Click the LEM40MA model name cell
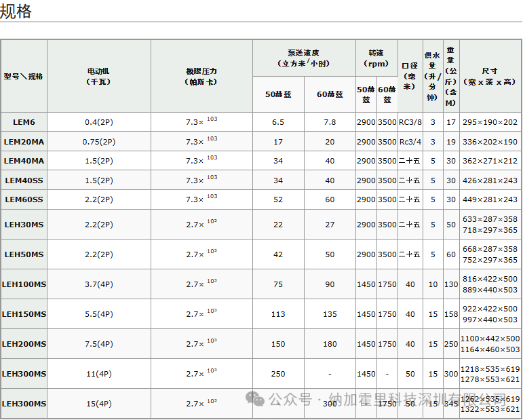The width and height of the screenshot is (523, 420). click(x=24, y=161)
